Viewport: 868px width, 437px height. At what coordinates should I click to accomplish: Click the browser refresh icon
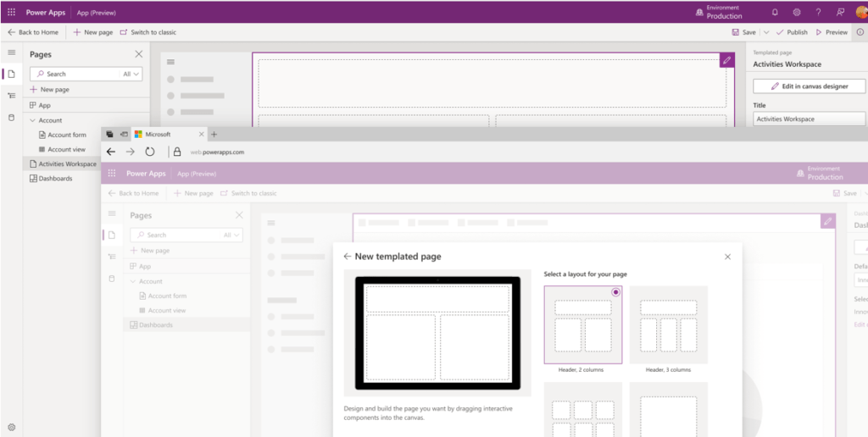[x=150, y=152]
